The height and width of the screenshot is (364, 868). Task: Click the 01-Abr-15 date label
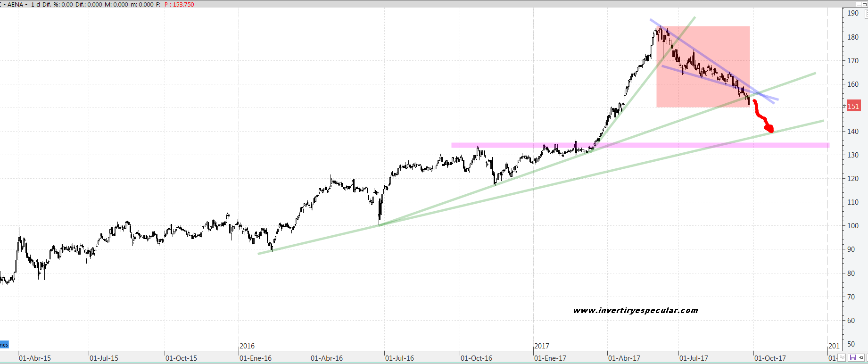(35, 358)
